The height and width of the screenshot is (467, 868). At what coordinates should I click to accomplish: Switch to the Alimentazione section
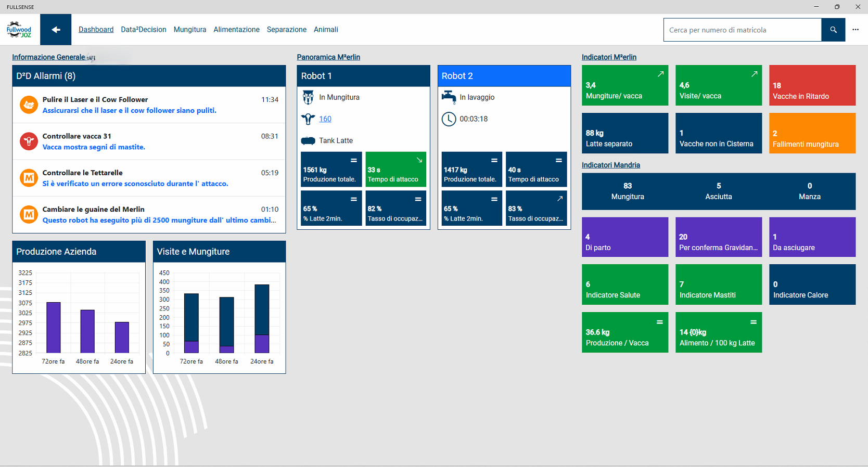(236, 30)
